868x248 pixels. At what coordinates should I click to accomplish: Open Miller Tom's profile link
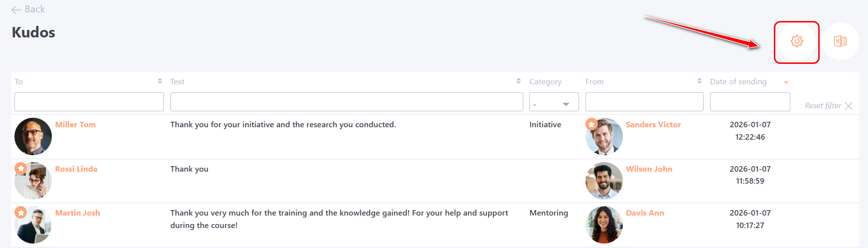tap(75, 125)
